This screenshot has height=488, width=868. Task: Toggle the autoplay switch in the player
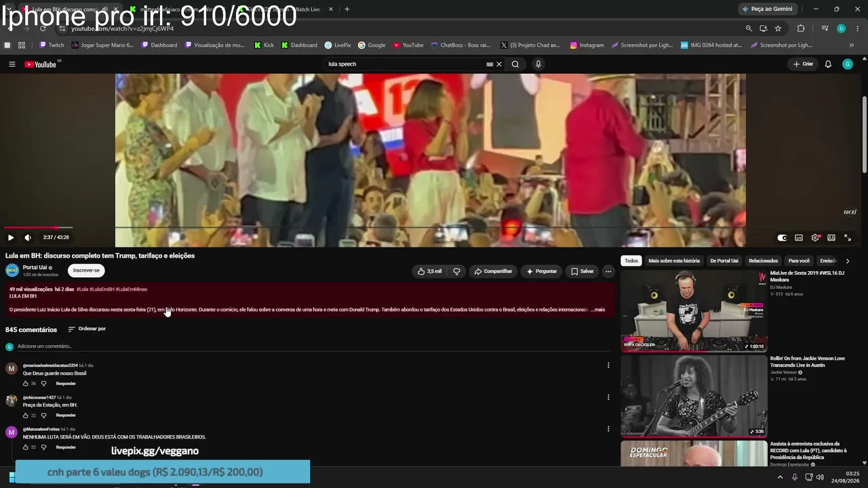coord(782,238)
